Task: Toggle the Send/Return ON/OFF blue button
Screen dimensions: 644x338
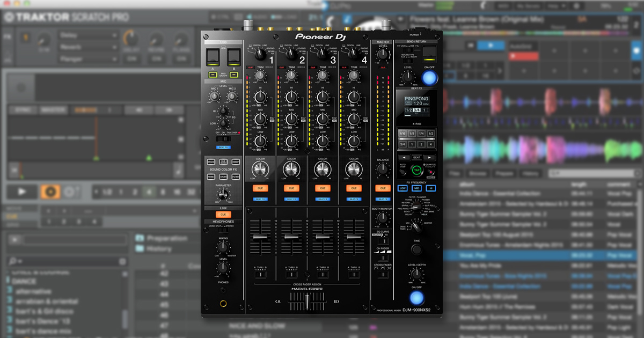Action: 429,77
